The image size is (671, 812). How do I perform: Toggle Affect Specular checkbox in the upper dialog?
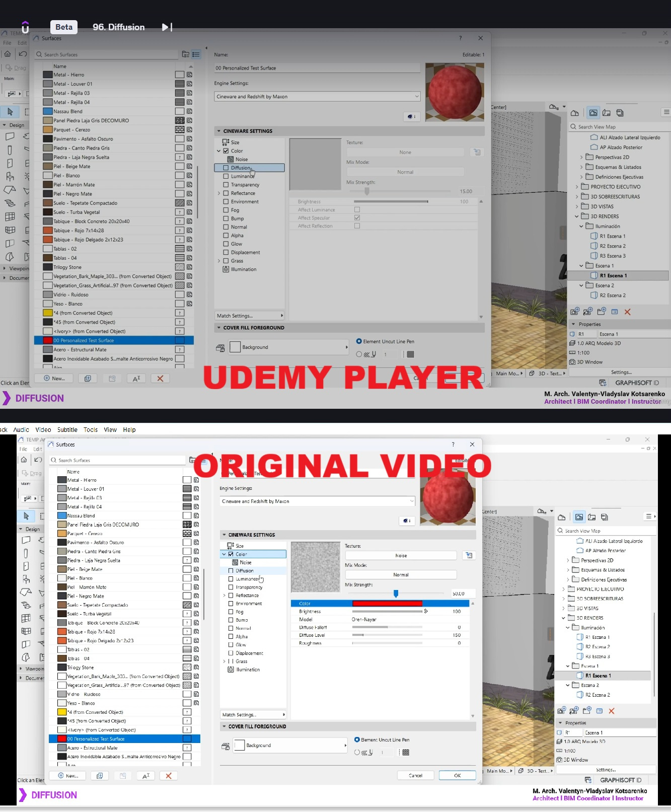pyautogui.click(x=357, y=217)
